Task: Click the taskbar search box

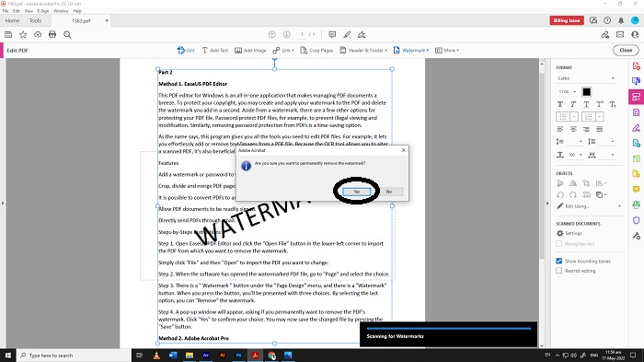Action: 74,356
